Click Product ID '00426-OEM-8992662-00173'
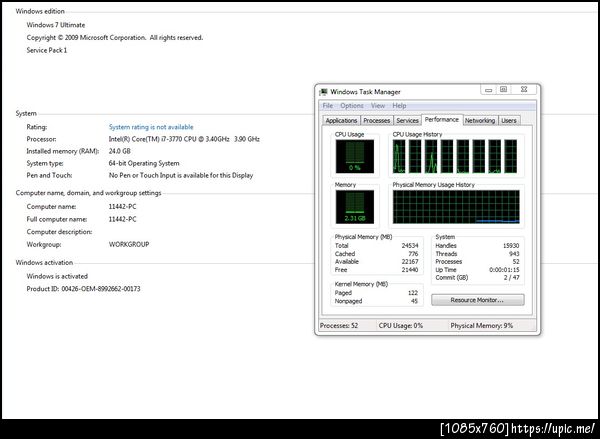 pyautogui.click(x=101, y=289)
